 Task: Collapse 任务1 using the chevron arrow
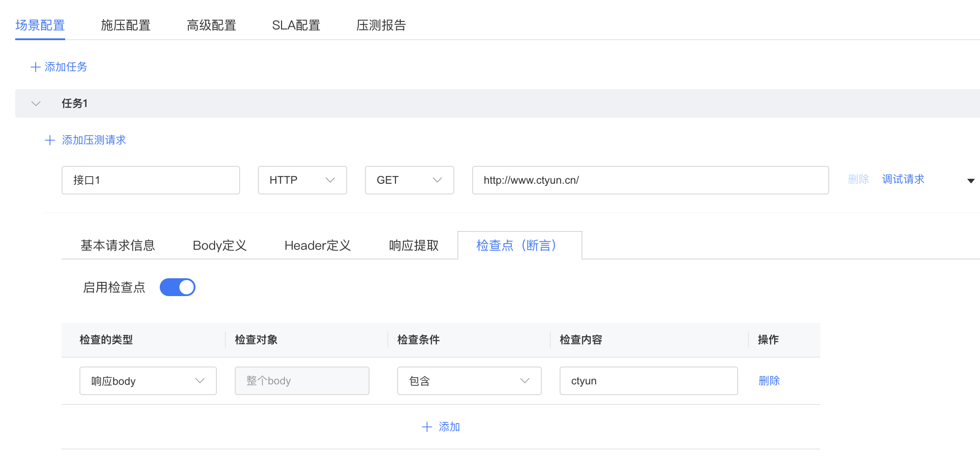(x=36, y=104)
